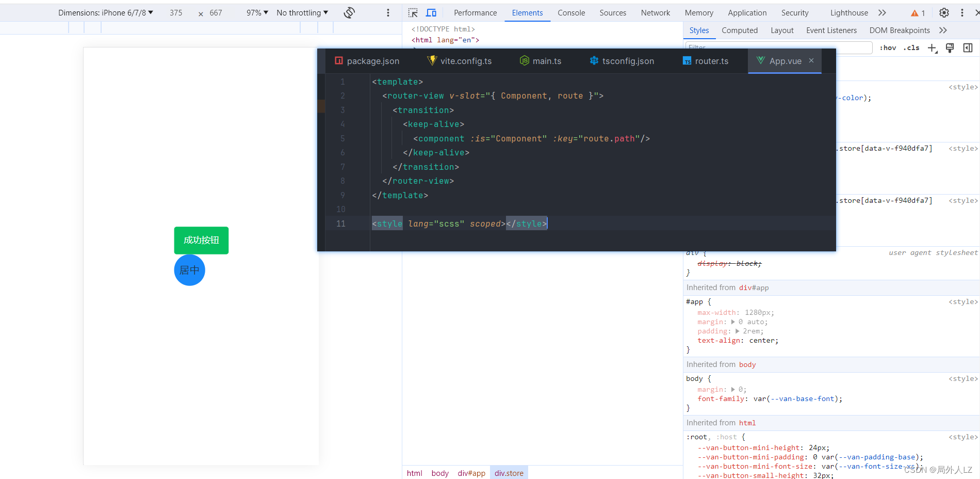980x479 pixels.
Task: Open the Application panel tab
Action: (747, 13)
